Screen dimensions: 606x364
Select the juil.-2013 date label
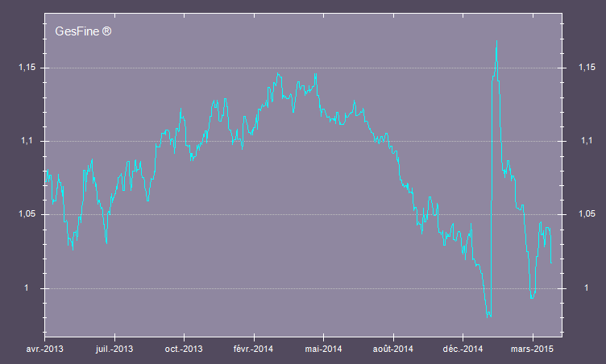pyautogui.click(x=114, y=349)
